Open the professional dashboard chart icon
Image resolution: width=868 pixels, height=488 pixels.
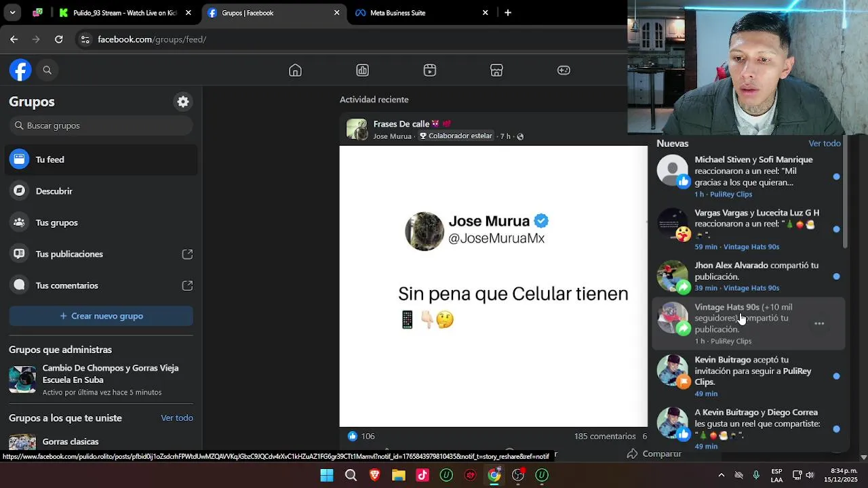pos(362,70)
